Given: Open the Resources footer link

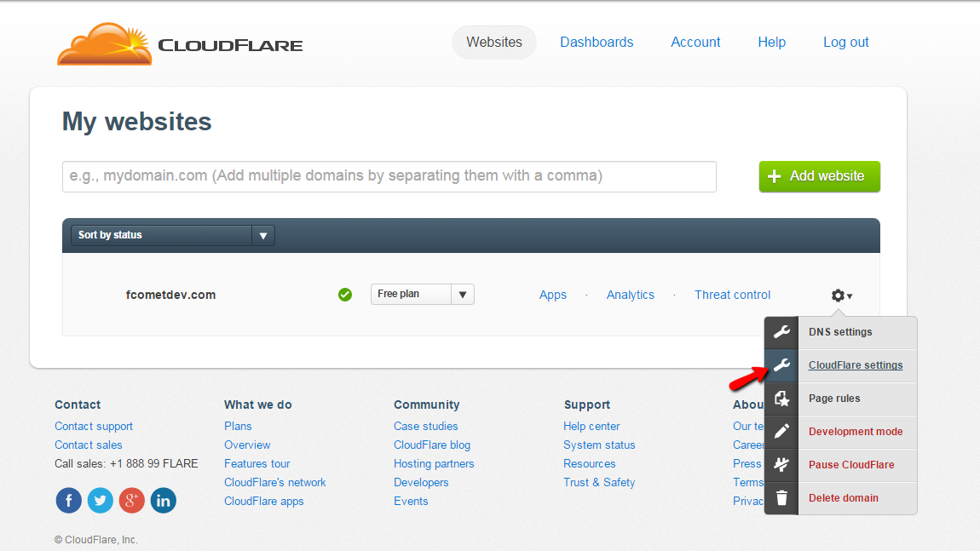Looking at the screenshot, I should pyautogui.click(x=590, y=463).
